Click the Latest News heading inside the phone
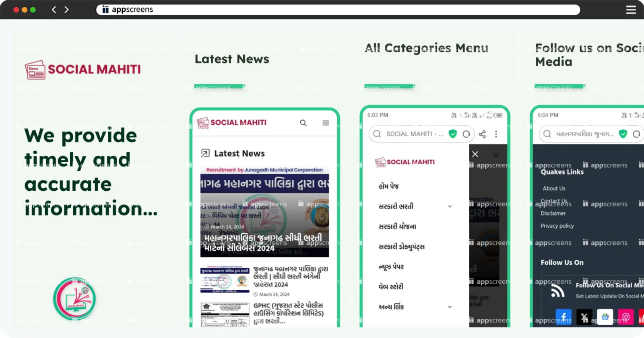The height and width of the screenshot is (338, 644). click(x=239, y=153)
